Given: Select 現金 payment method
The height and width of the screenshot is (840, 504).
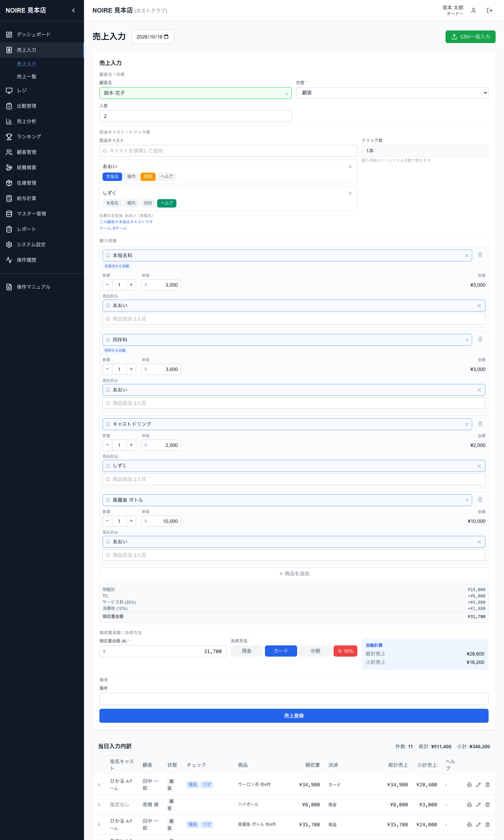Looking at the screenshot, I should click(247, 651).
